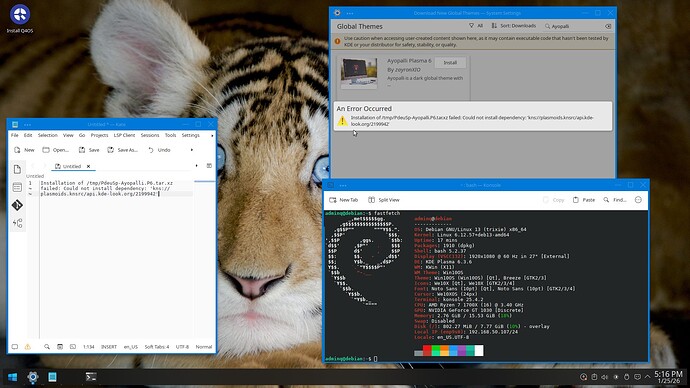Open the Sort: Downloads dropdown
This screenshot has width=690, height=388.
[514, 26]
